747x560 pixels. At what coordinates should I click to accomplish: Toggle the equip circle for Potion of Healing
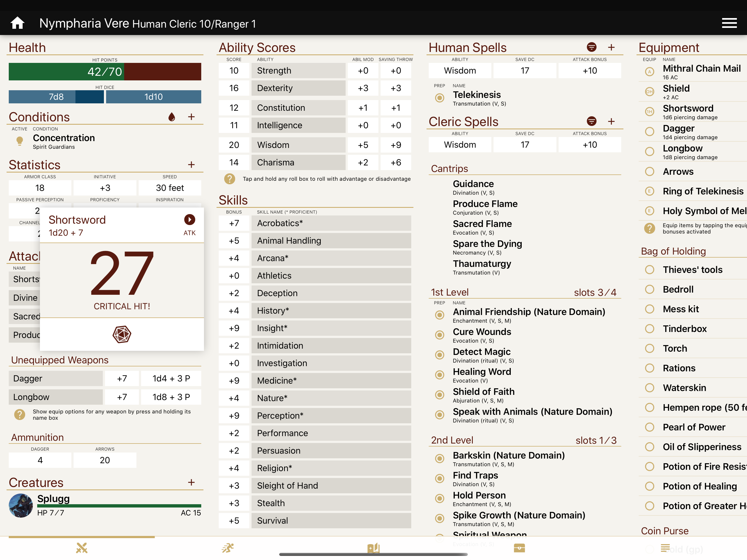pos(649,486)
